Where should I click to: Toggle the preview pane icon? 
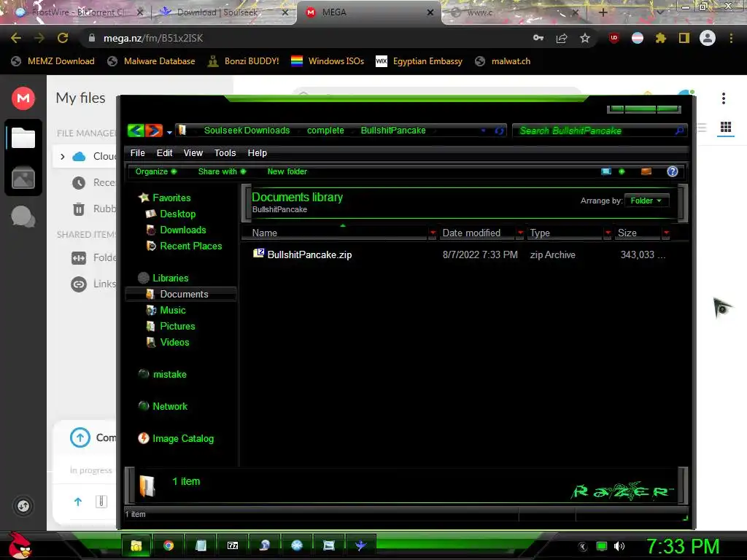pos(646,171)
